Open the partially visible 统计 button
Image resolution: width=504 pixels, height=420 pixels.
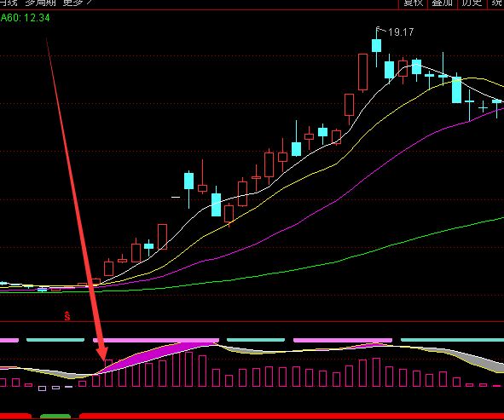tap(497, 3)
